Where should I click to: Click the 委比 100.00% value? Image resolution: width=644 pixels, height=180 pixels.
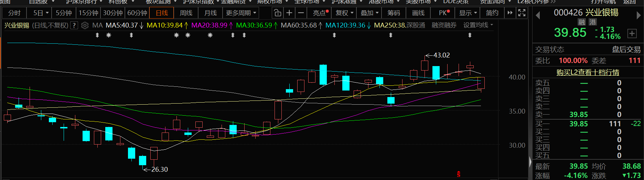[x=573, y=61]
